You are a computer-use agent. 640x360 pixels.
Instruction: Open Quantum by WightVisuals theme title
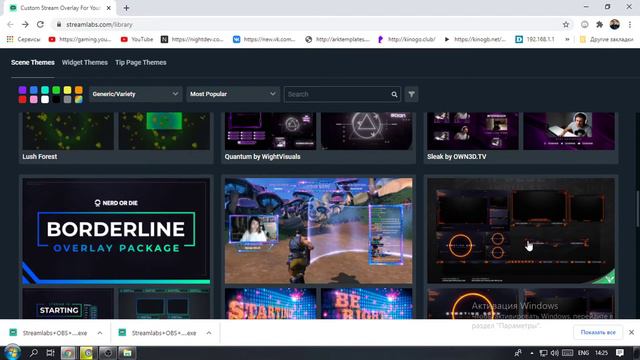point(262,157)
